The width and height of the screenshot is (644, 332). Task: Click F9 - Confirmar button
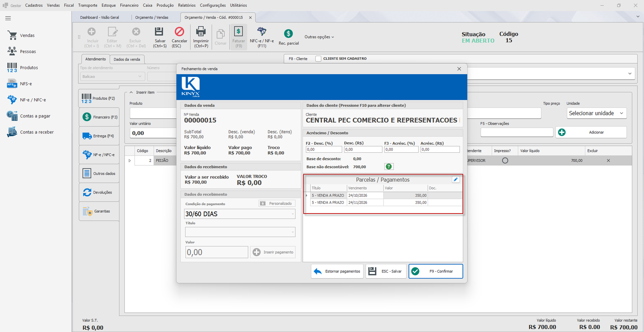tap(436, 271)
